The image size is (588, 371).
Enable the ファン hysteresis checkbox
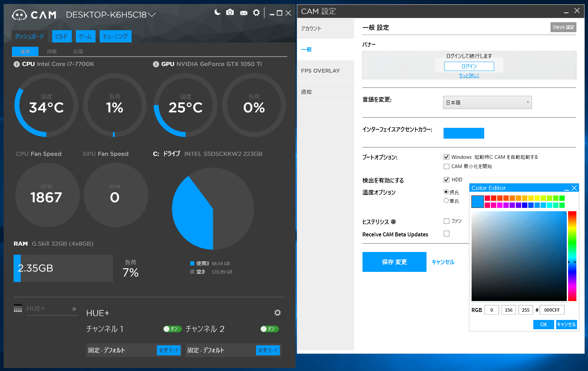point(446,221)
